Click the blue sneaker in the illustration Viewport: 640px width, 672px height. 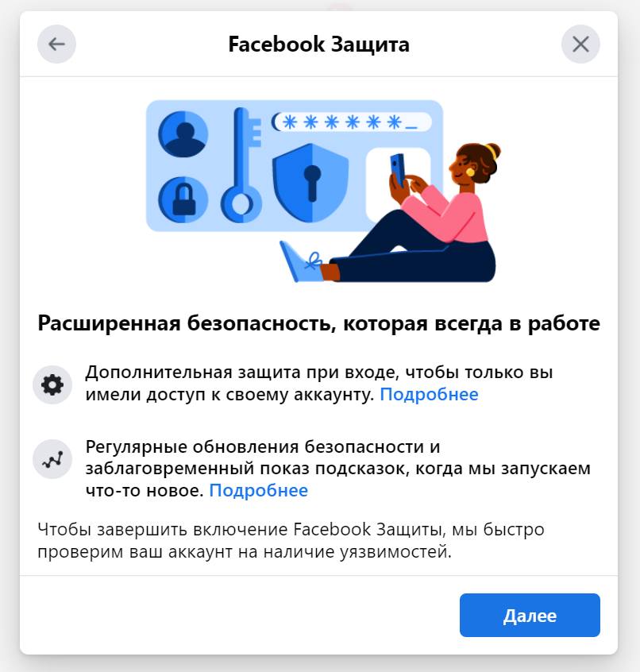[301, 261]
